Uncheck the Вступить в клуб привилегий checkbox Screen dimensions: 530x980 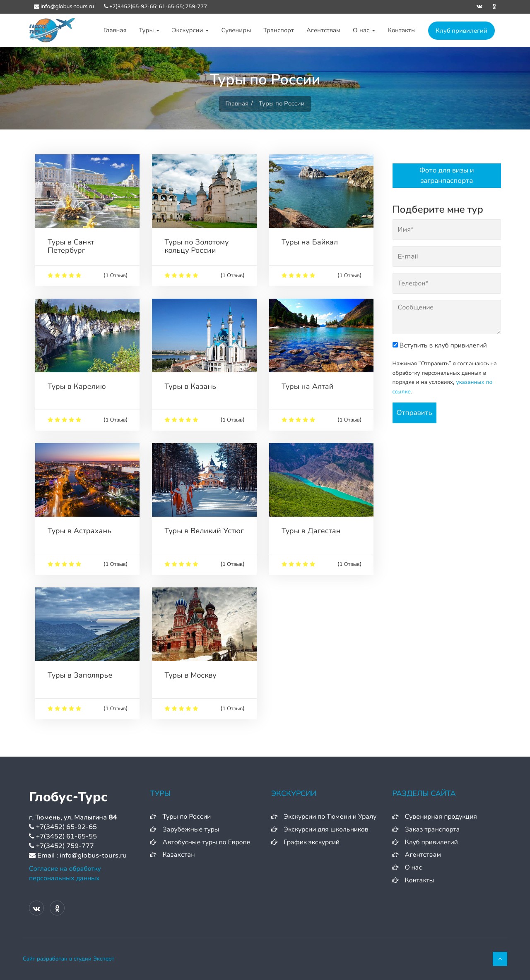click(395, 345)
